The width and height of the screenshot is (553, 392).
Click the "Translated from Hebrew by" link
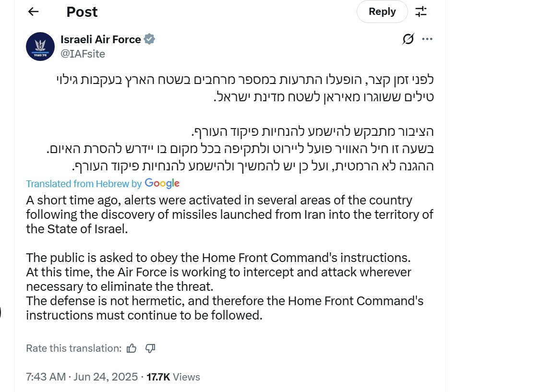click(x=84, y=184)
